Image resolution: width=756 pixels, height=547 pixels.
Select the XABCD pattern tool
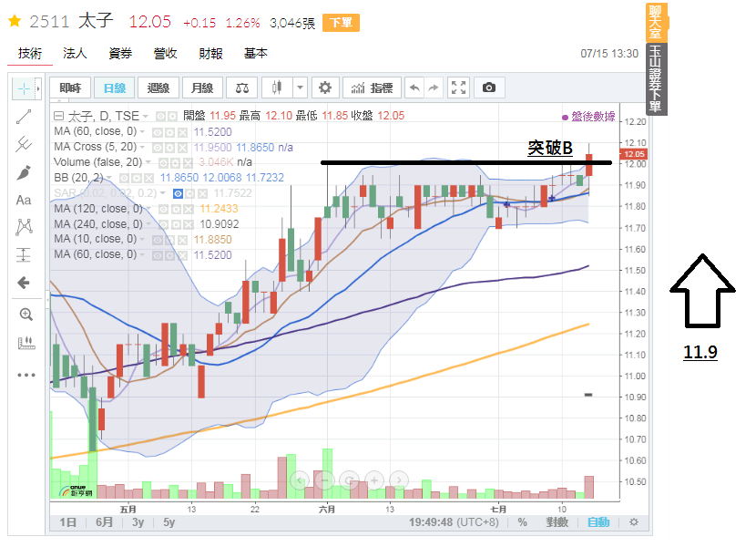click(24, 226)
